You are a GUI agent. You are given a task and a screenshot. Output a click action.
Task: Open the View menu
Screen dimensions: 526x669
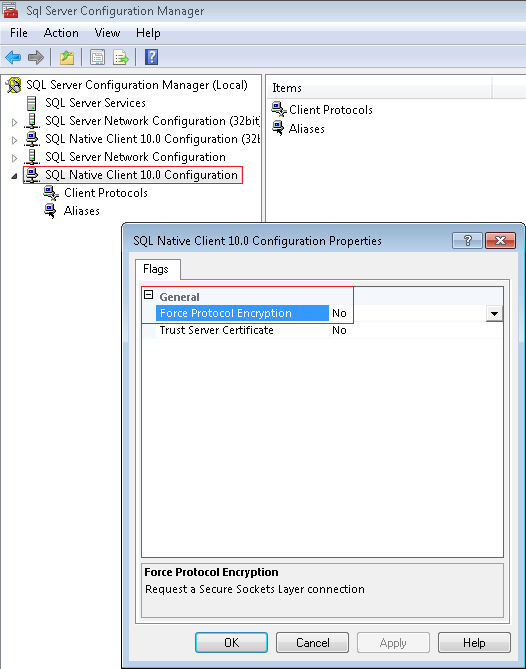coord(108,33)
